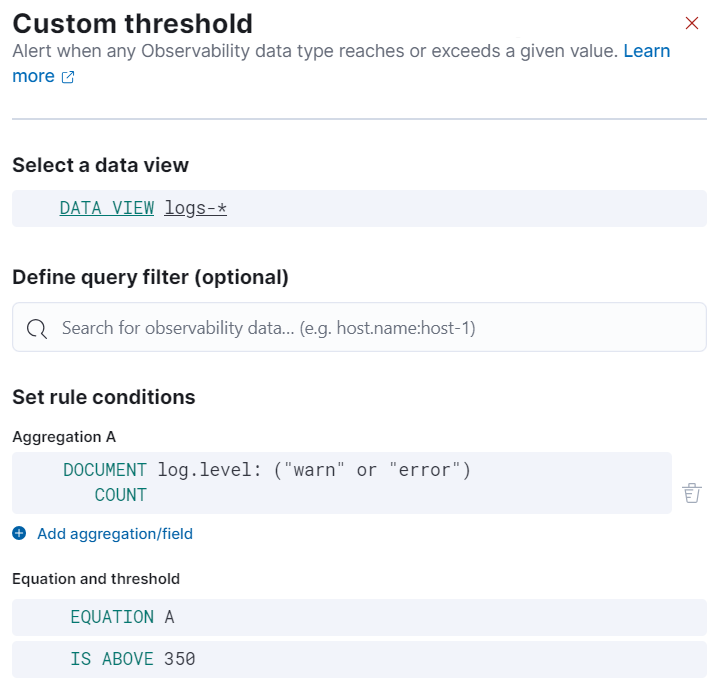The image size is (723, 693).
Task: Click Add aggregation/field link text
Action: [115, 534]
